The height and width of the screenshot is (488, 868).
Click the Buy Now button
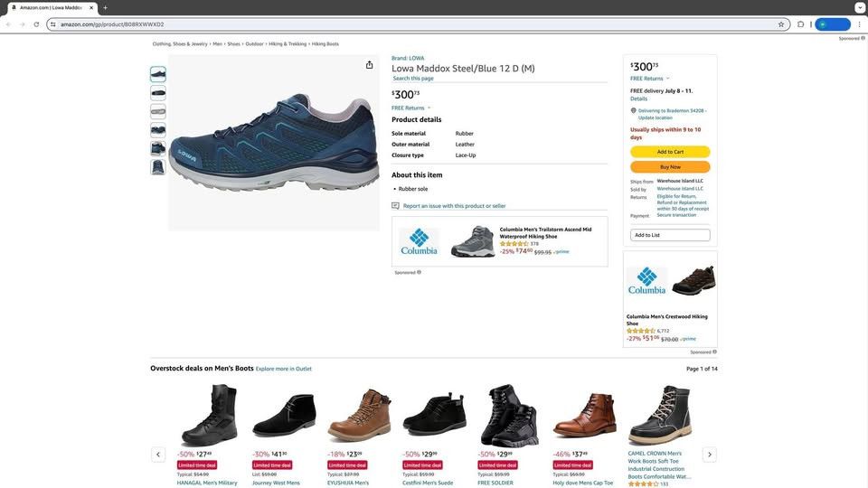(x=670, y=166)
